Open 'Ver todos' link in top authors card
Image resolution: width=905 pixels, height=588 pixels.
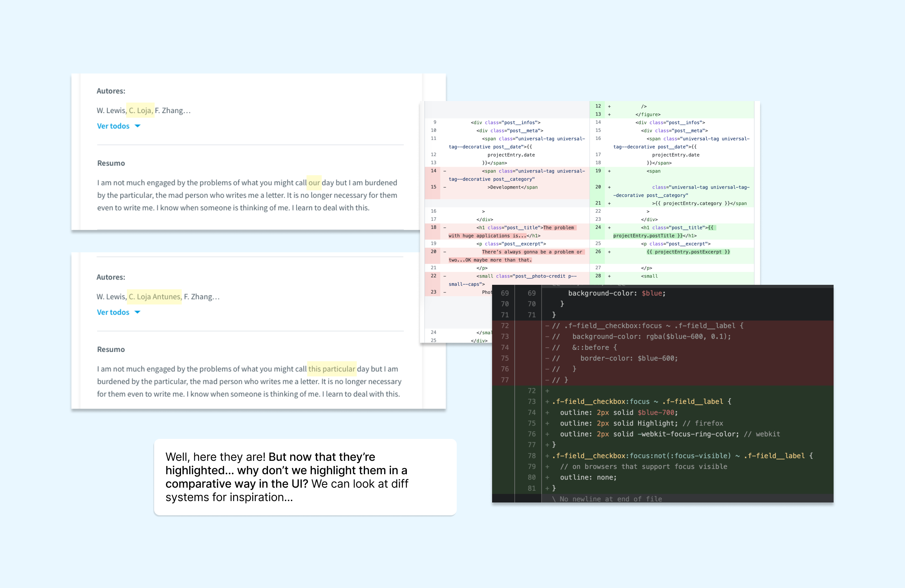point(113,126)
